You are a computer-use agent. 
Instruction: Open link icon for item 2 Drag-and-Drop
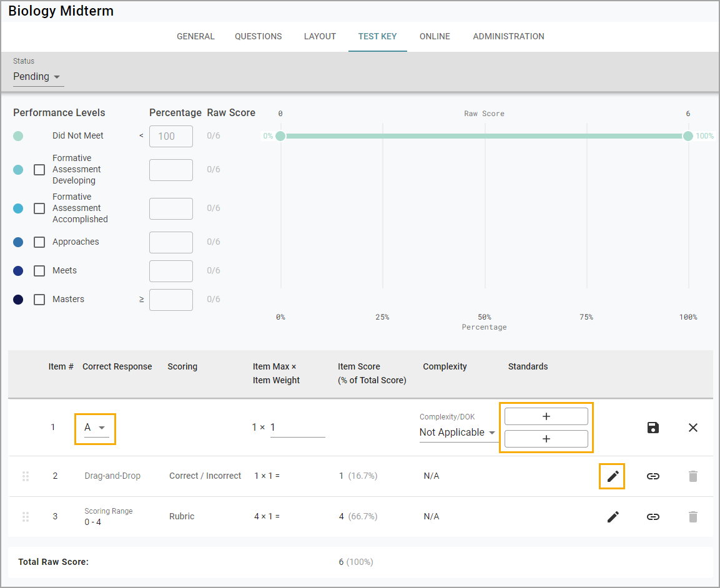[x=653, y=476]
